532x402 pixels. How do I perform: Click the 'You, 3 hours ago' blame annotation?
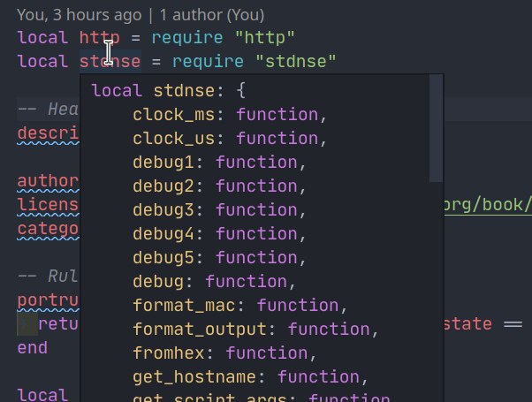[x=79, y=15]
